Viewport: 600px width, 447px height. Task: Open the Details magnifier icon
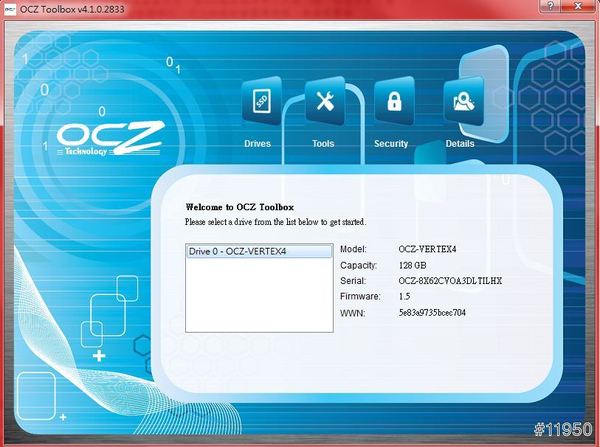coord(463,101)
